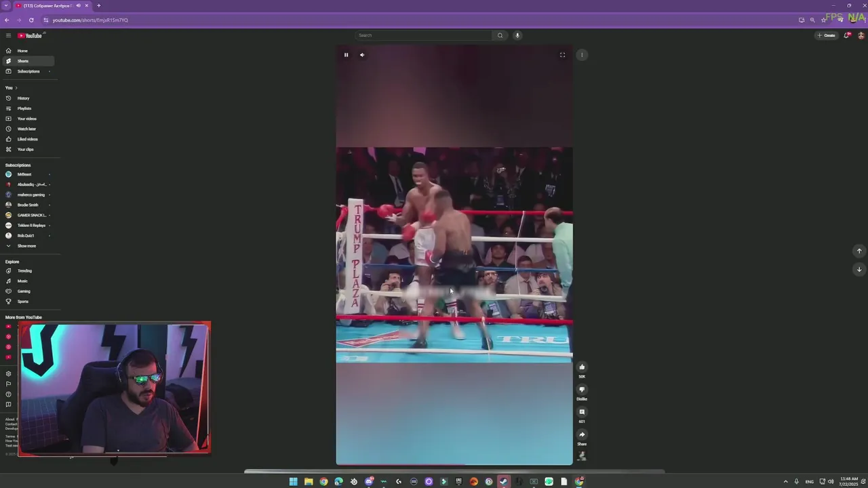
Task: Open Subscriptions in the sidebar
Action: pyautogui.click(x=27, y=71)
